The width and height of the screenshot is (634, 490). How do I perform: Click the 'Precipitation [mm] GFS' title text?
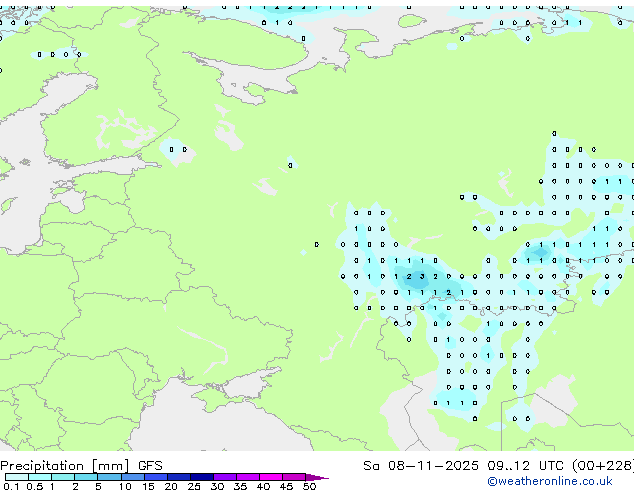81,466
